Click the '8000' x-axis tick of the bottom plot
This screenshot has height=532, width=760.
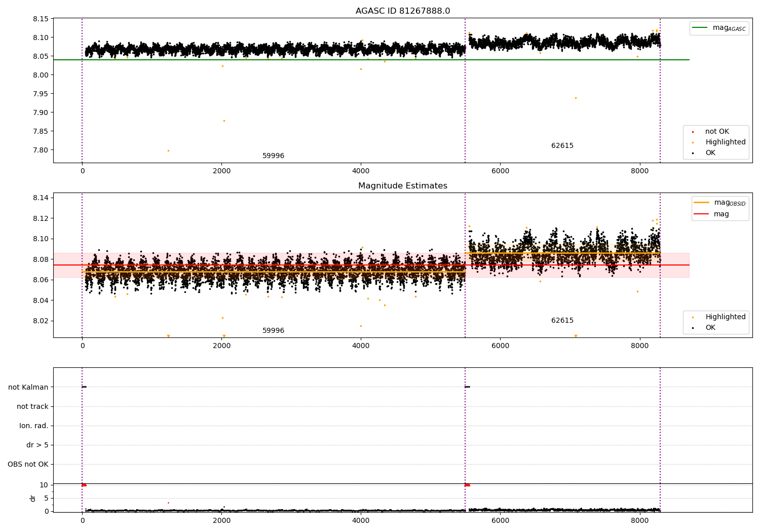[639, 520]
